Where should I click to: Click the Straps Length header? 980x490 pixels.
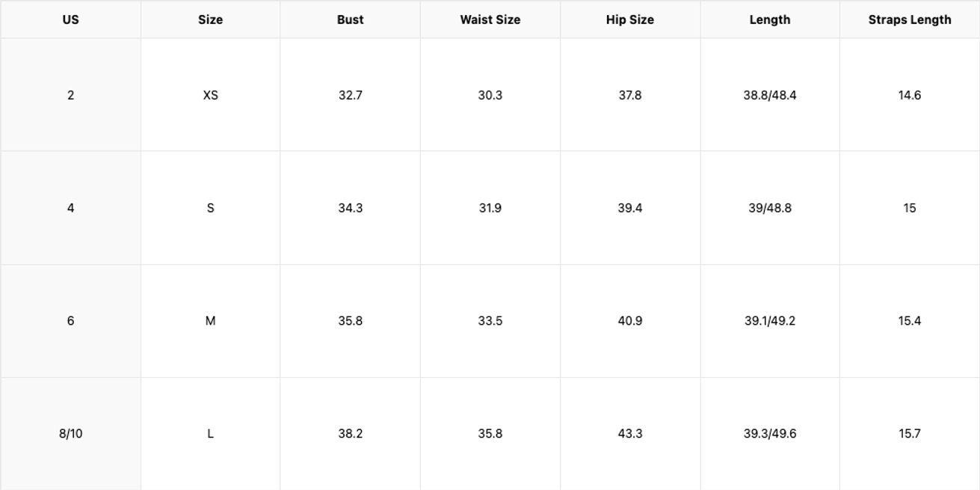pyautogui.click(x=909, y=20)
